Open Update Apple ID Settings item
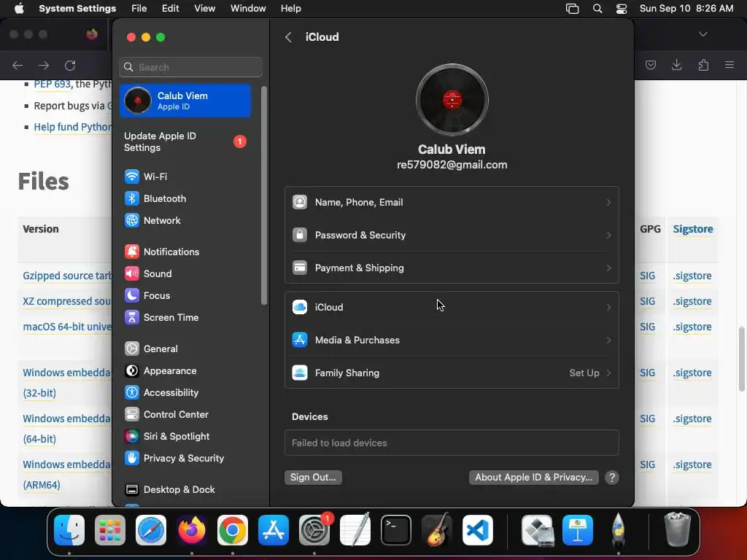Image resolution: width=747 pixels, height=560 pixels. pyautogui.click(x=185, y=142)
